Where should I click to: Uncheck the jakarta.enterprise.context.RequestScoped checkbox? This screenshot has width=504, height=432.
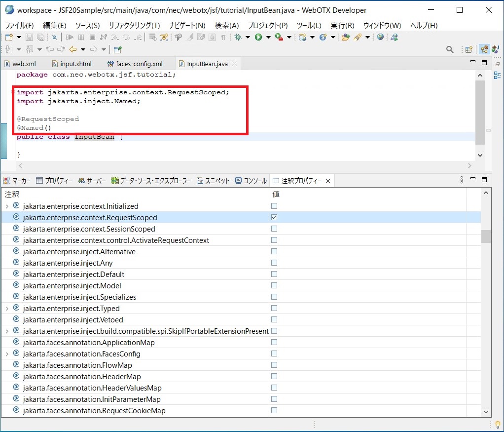(x=274, y=217)
